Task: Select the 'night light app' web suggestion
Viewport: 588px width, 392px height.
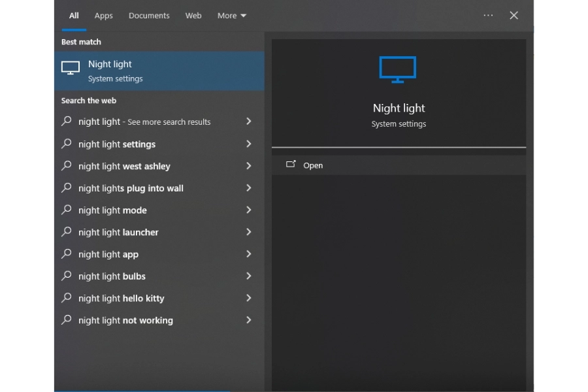Action: tap(108, 254)
